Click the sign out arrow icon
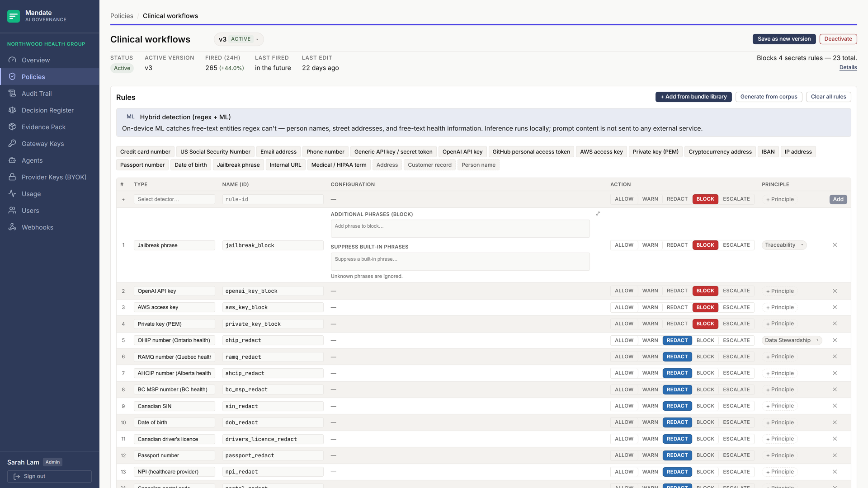 point(17,477)
